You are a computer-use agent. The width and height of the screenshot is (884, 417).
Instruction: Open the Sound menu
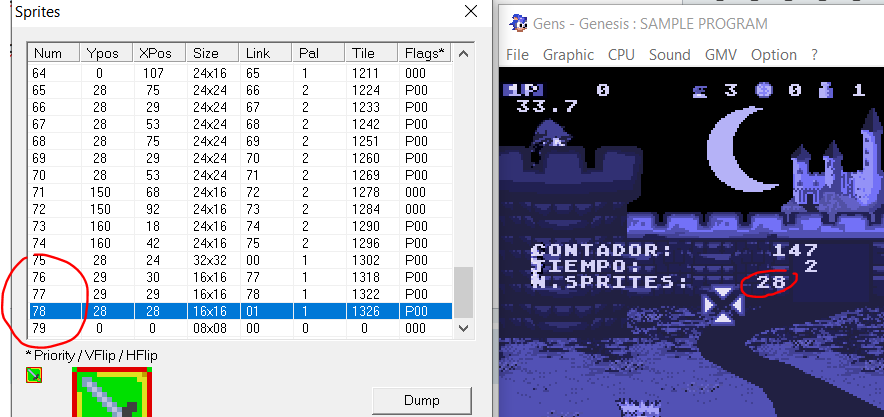[x=669, y=55]
